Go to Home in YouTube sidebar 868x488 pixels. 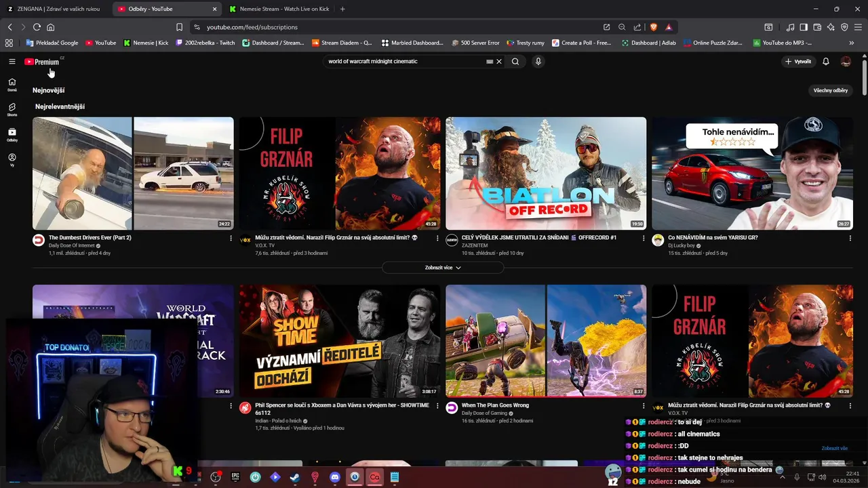pyautogui.click(x=12, y=85)
